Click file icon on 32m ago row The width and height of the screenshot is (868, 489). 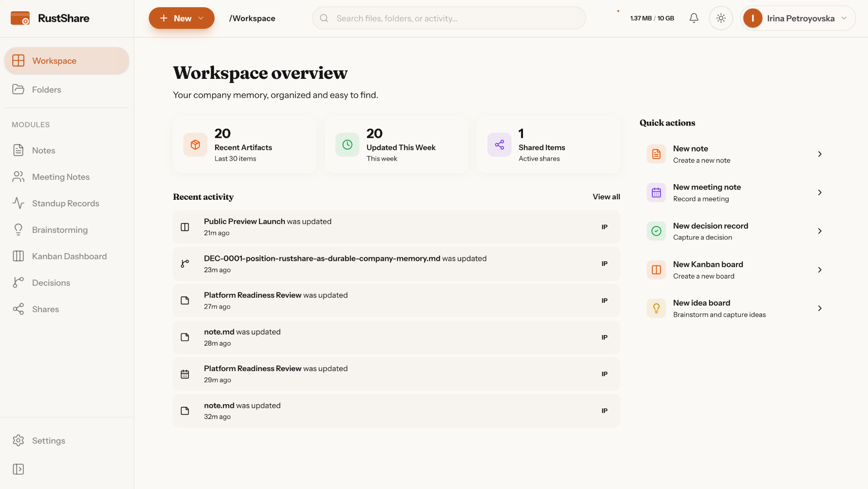[x=185, y=411]
